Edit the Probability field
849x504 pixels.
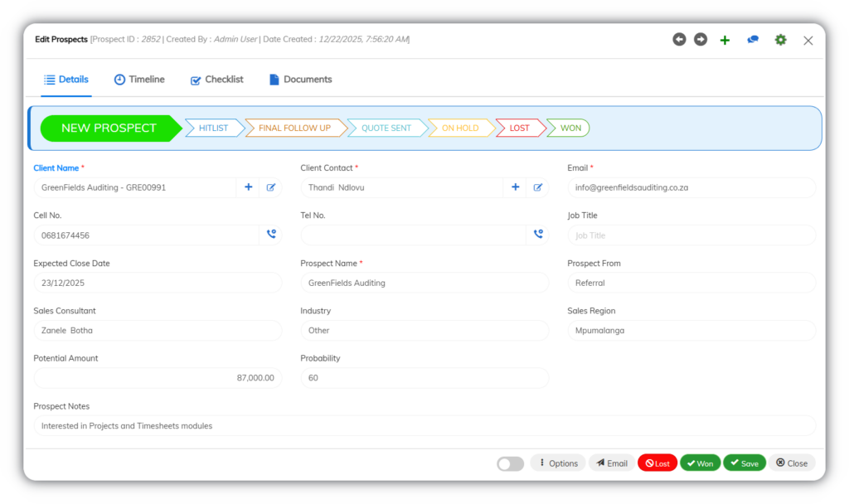(424, 378)
